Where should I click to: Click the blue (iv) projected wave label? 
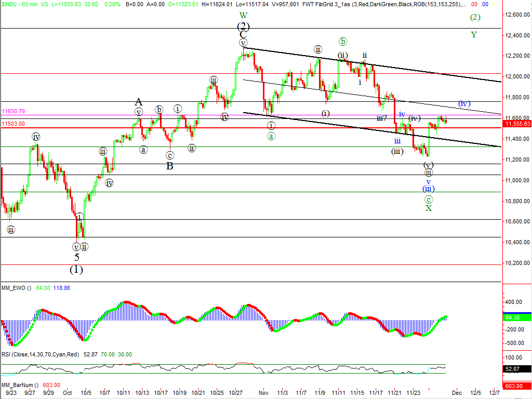tap(464, 104)
